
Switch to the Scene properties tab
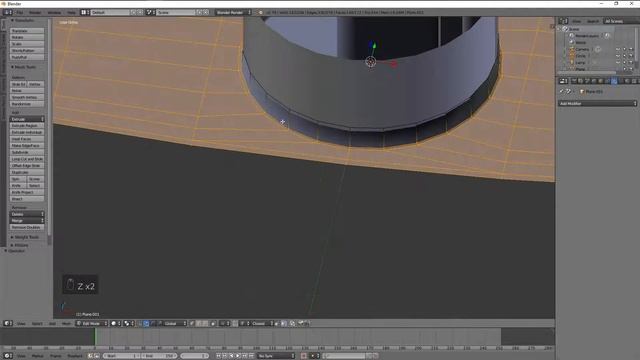click(587, 81)
